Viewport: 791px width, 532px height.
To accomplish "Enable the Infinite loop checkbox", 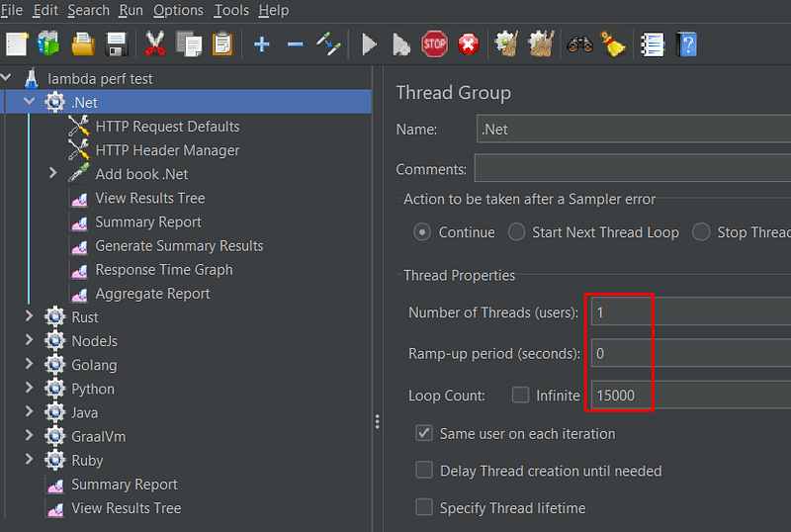I will [520, 395].
